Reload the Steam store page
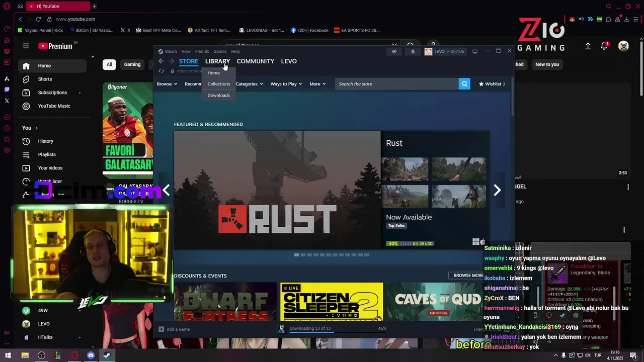 click(x=161, y=71)
